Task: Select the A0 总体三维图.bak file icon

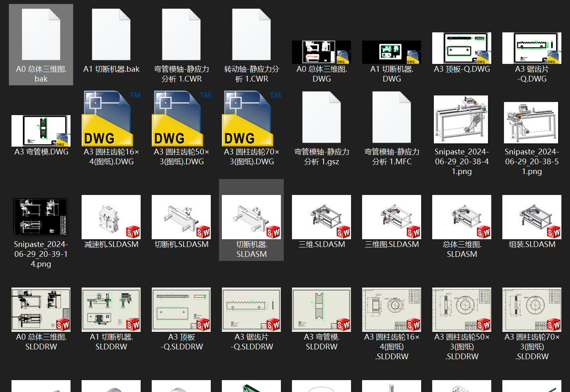Action: 41,34
